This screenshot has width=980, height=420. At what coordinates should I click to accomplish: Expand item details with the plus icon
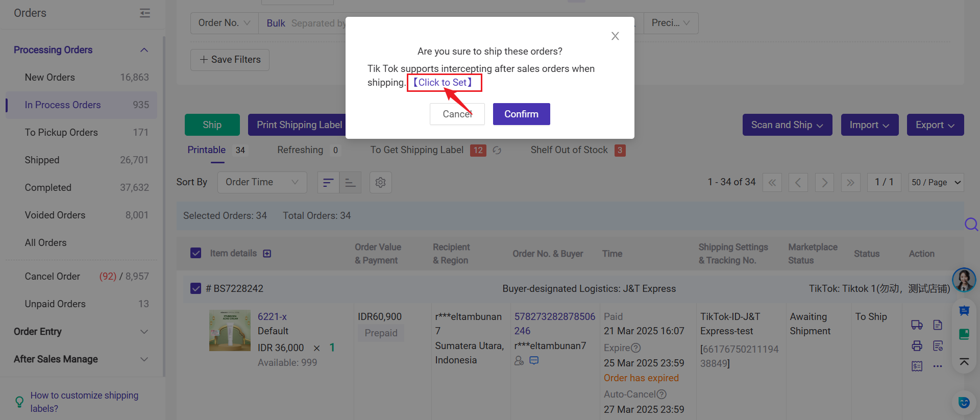267,254
